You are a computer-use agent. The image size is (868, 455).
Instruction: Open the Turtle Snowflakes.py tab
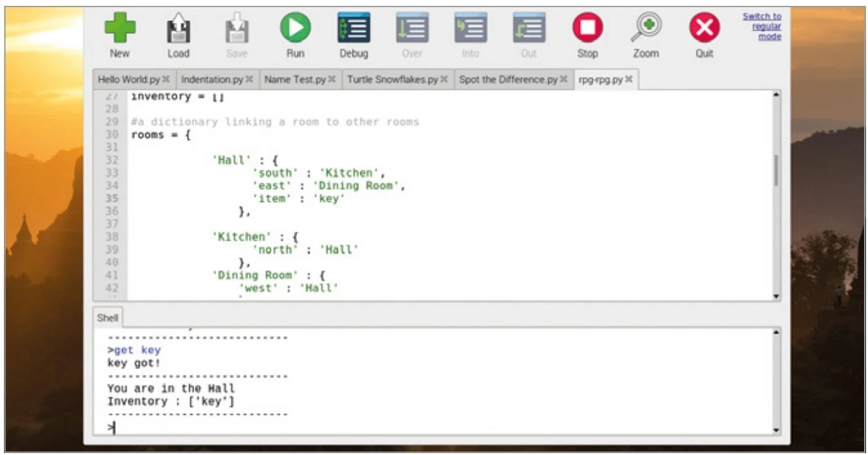click(392, 80)
